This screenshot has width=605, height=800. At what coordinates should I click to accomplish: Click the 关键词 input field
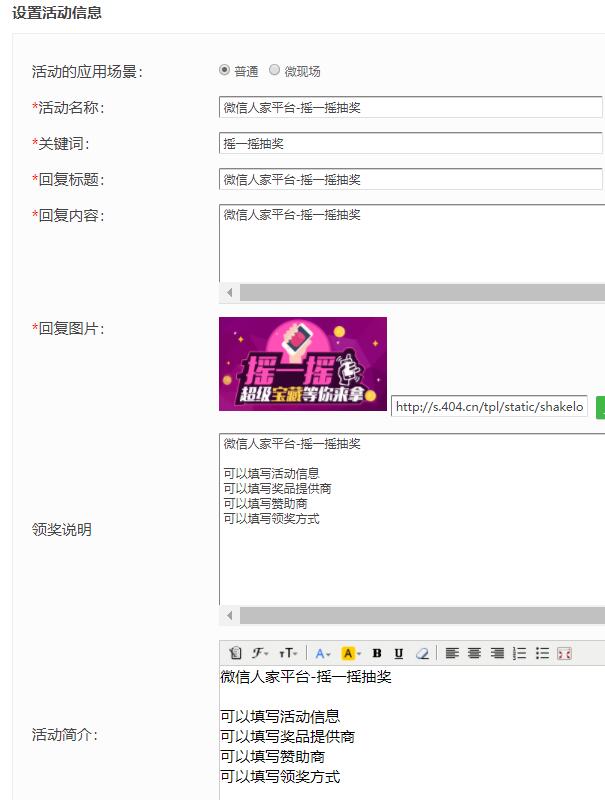coord(411,143)
